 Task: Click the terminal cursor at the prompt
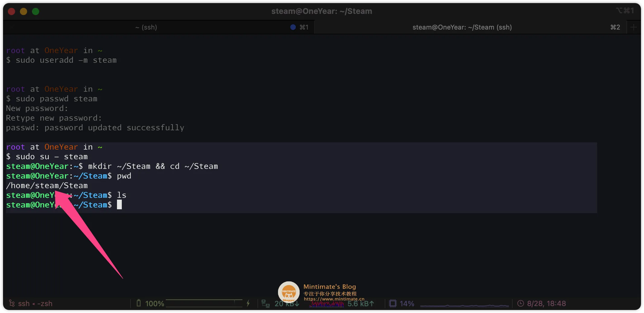click(119, 205)
